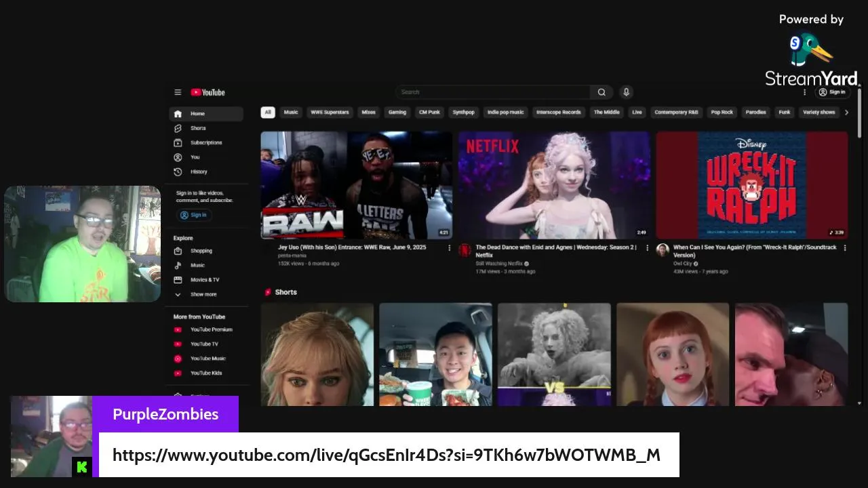
Task: Play the Netflix Wednesday video thumbnail
Action: coord(555,185)
